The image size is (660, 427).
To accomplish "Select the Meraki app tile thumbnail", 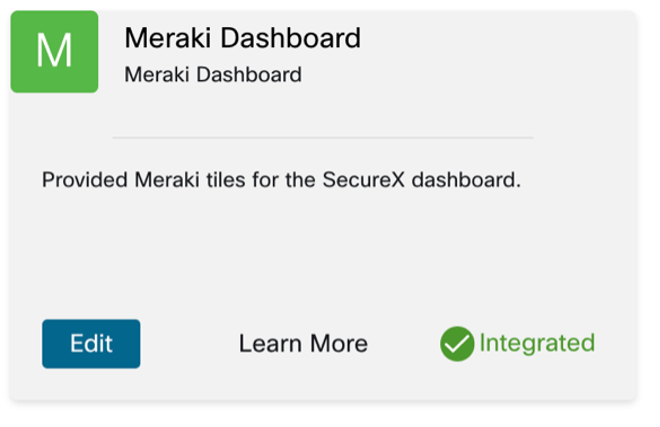I will pos(54,51).
